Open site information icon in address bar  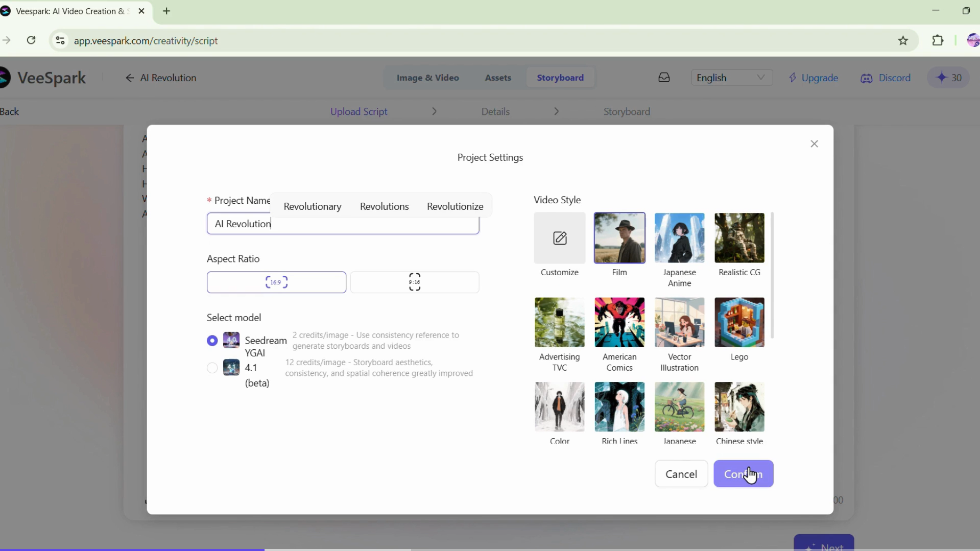[x=60, y=40]
